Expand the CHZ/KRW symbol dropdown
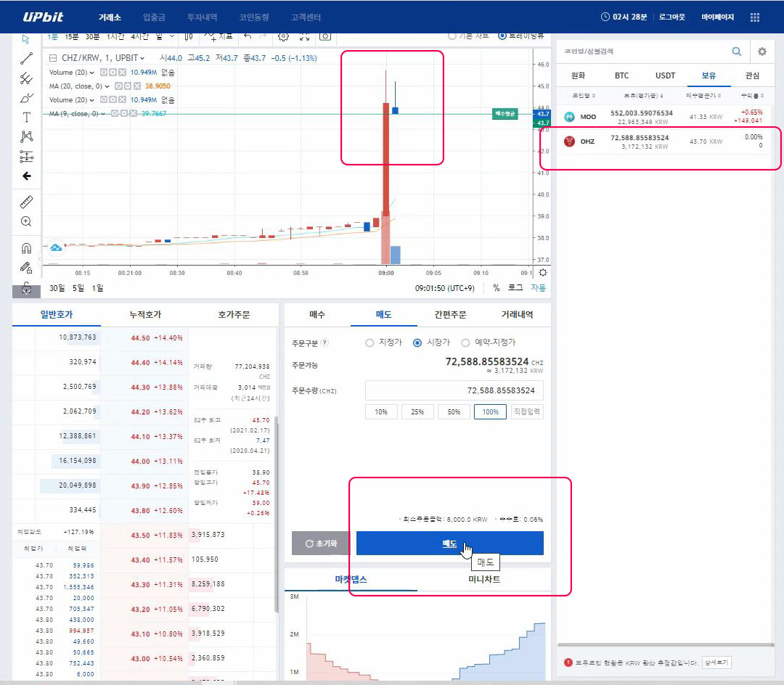The image size is (784, 685). (x=142, y=58)
